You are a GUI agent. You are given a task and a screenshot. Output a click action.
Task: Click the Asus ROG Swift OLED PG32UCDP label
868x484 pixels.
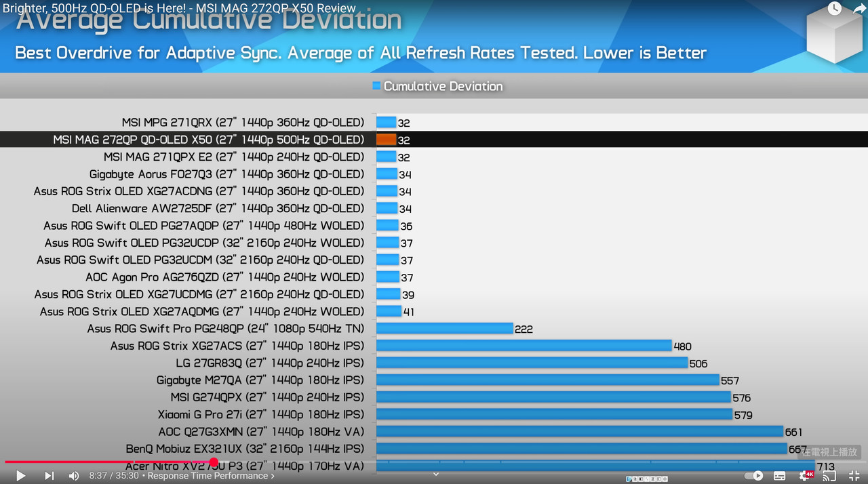tap(205, 243)
